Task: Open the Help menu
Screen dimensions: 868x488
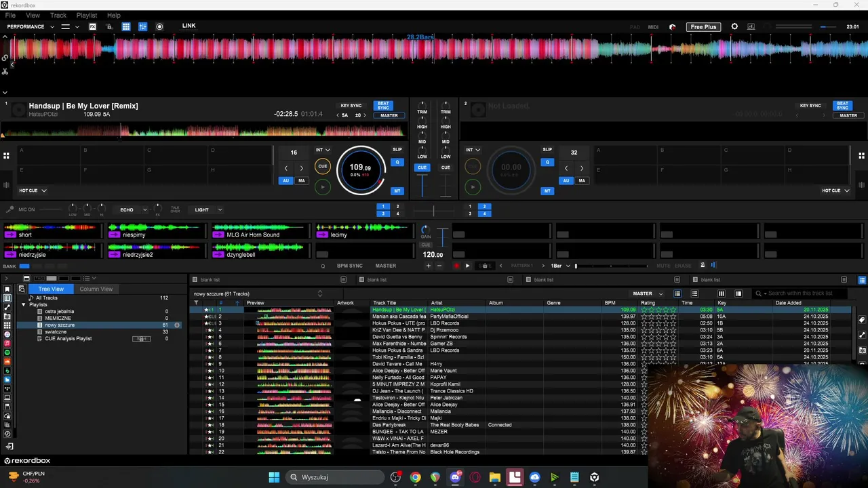Action: tap(114, 15)
